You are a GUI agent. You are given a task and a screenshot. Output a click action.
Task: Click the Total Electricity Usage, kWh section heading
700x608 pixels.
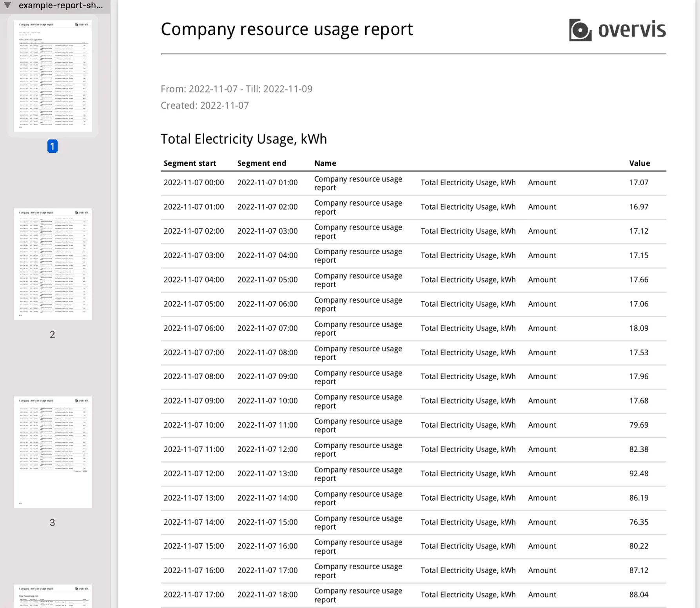tap(244, 139)
